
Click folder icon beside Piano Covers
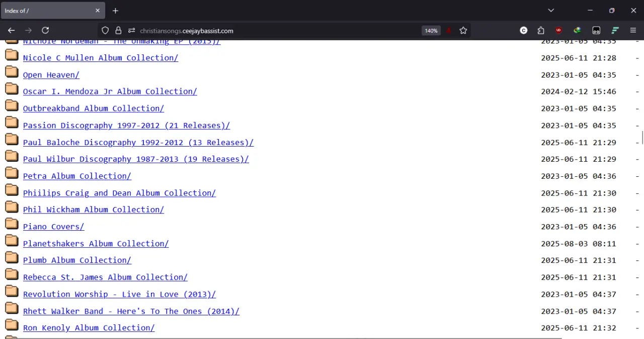[x=12, y=224]
